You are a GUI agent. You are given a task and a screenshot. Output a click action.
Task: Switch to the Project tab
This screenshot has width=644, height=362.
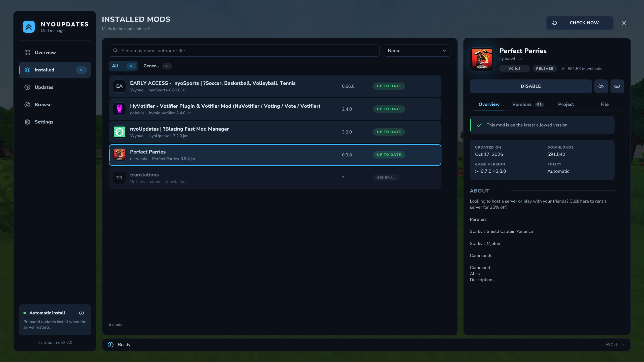click(x=566, y=104)
